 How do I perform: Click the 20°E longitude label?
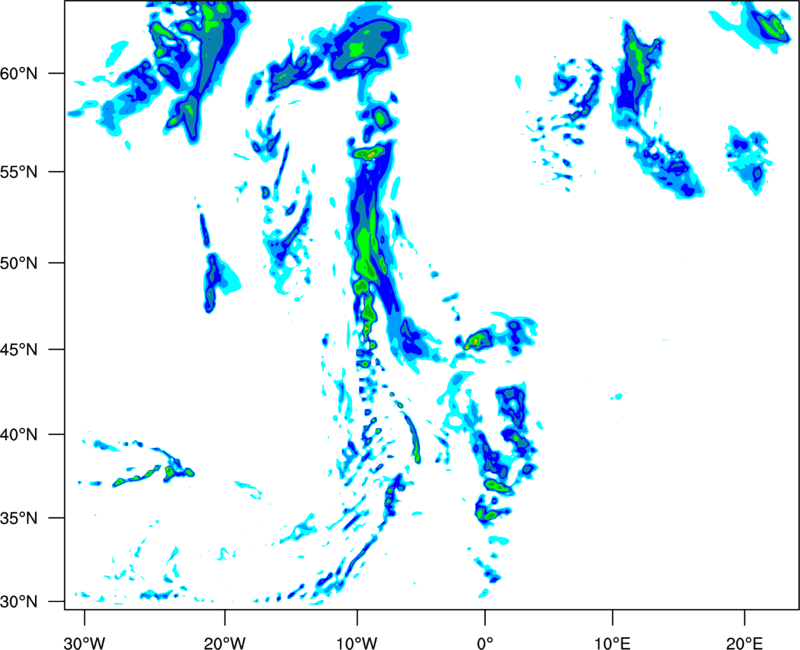tap(744, 642)
